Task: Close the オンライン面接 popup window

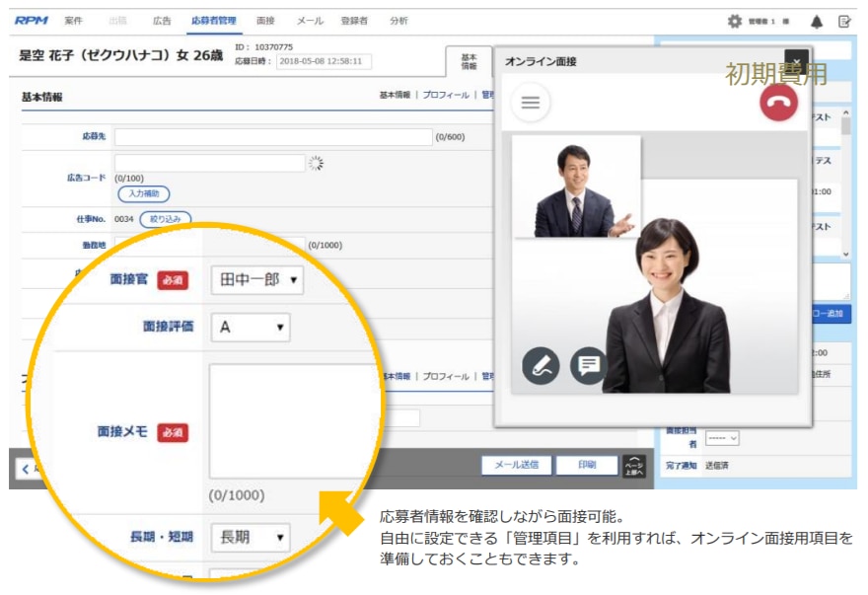Action: tap(796, 61)
